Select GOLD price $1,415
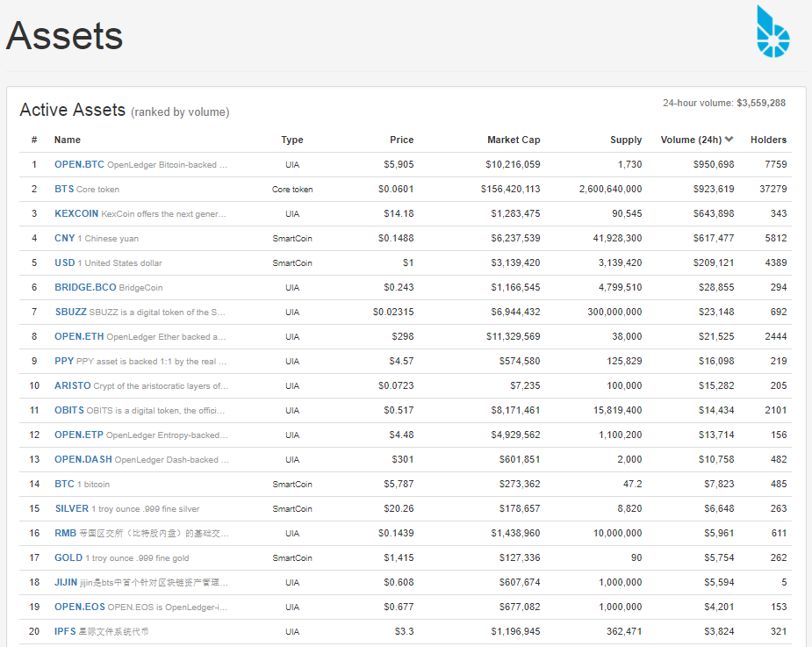812x647 pixels. (x=399, y=558)
